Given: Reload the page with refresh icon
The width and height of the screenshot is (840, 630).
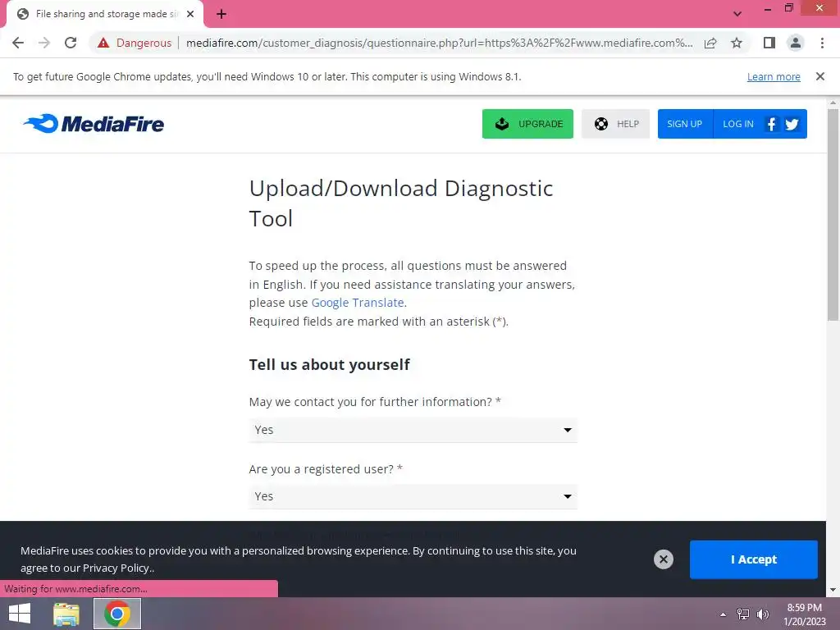Looking at the screenshot, I should [71, 43].
